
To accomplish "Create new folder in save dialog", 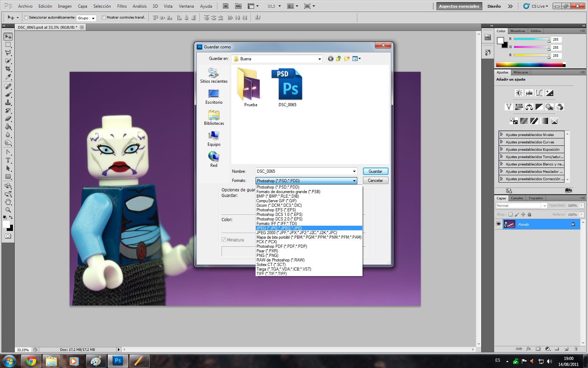I will click(x=347, y=59).
